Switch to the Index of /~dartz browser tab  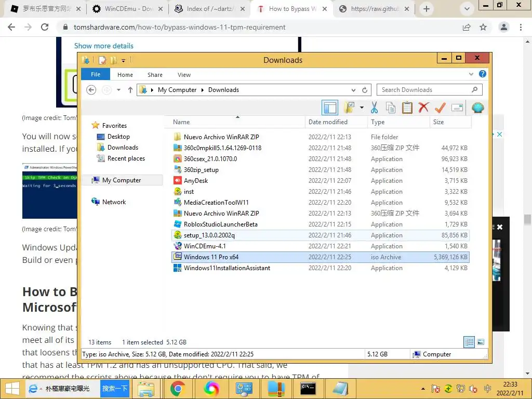coord(209,9)
